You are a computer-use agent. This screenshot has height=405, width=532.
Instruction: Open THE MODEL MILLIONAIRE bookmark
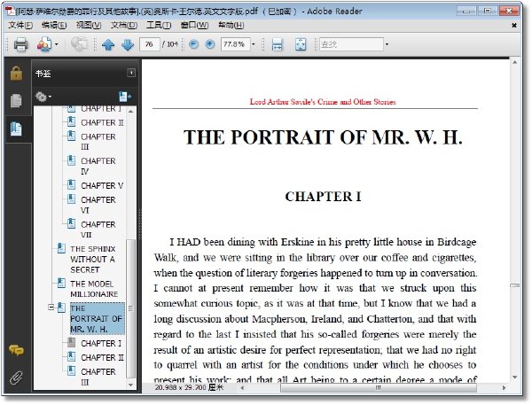[x=94, y=289]
